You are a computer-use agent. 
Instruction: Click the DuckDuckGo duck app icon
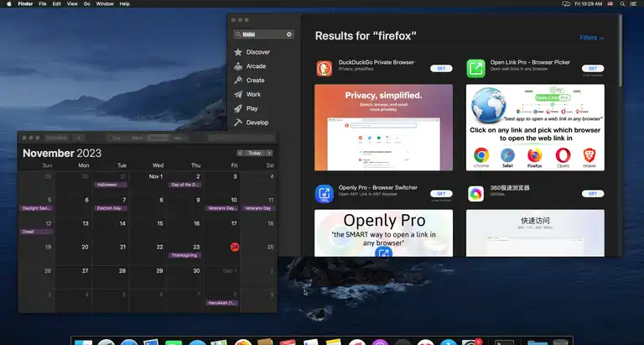[x=324, y=68]
